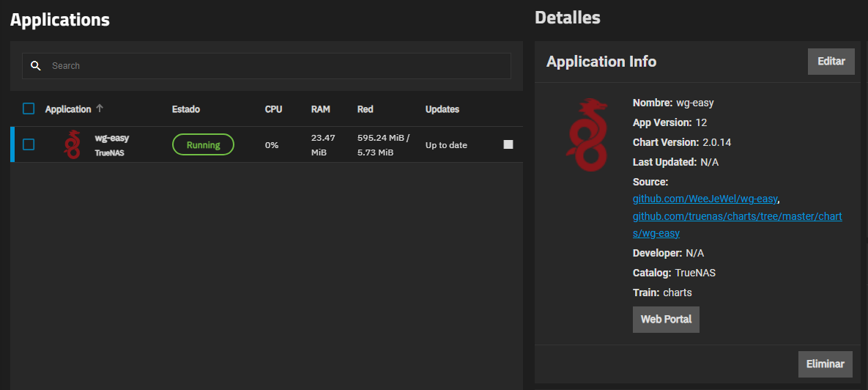The image size is (868, 390).
Task: Click the wg-easy logo in the app row
Action: (72, 144)
